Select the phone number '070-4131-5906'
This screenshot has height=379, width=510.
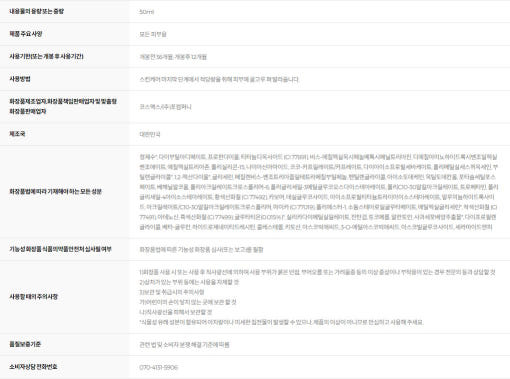(x=159, y=367)
